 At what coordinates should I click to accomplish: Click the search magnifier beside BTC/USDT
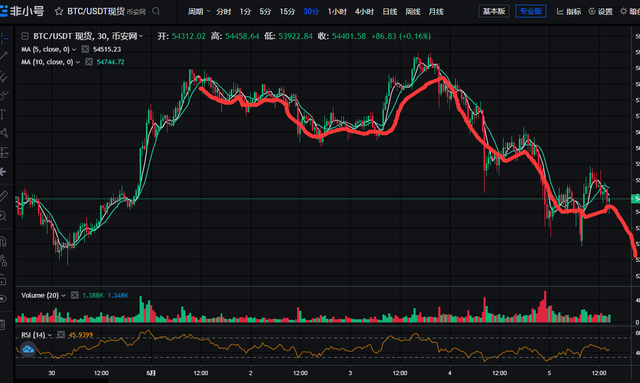[156, 11]
